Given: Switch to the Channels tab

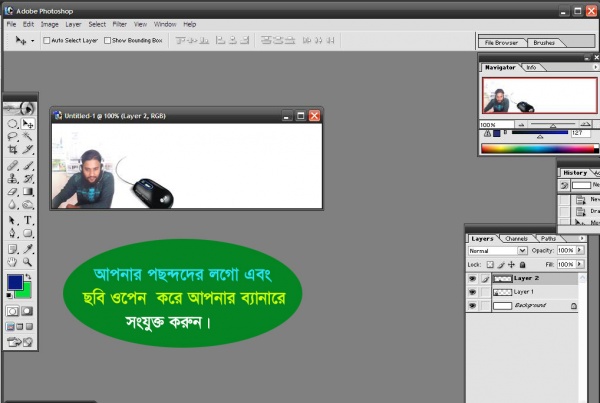Looking at the screenshot, I should pyautogui.click(x=516, y=239).
